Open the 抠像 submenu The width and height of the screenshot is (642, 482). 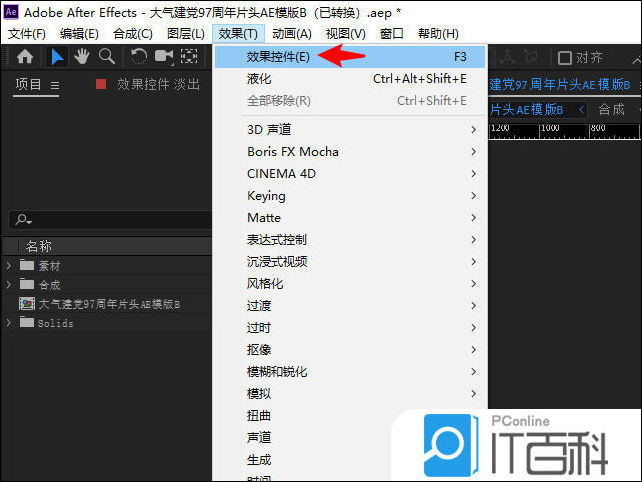[351, 350]
